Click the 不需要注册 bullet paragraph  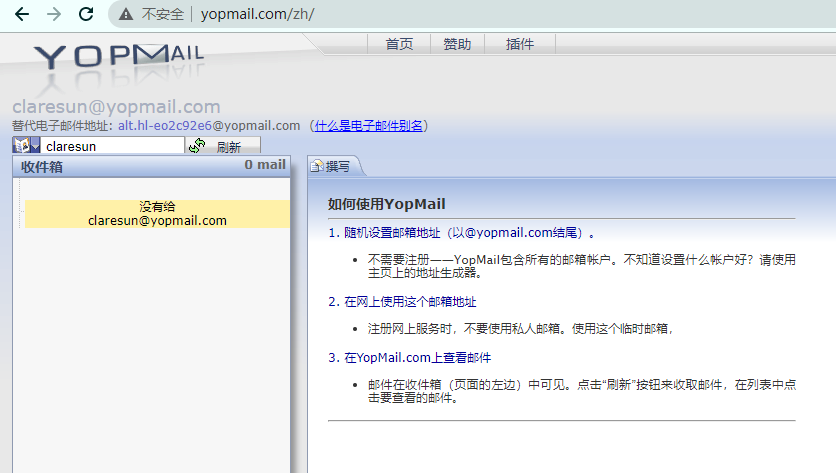(582, 266)
